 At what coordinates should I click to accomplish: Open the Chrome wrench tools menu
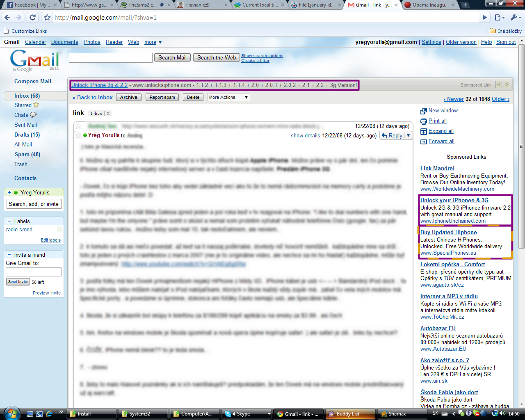[515, 18]
